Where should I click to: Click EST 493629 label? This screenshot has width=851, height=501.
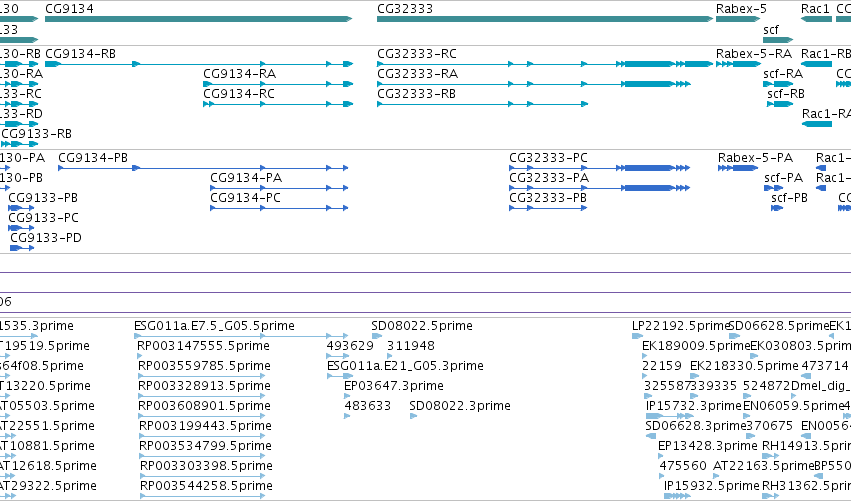(350, 346)
